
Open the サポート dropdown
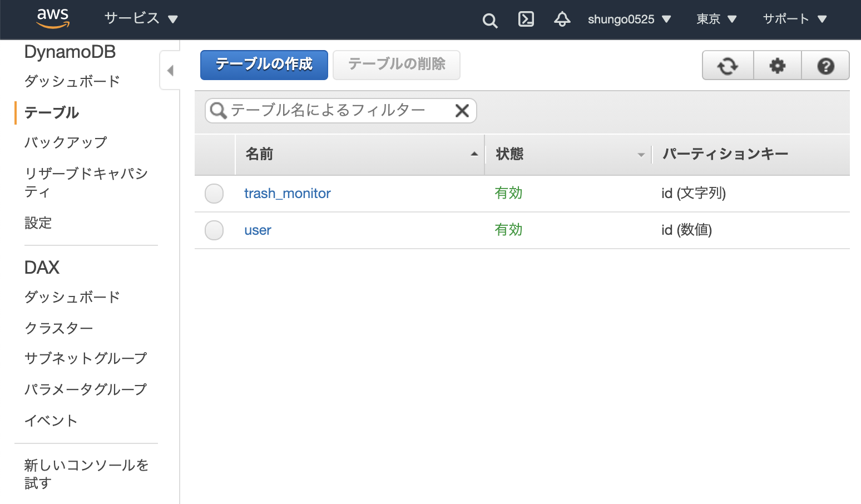pyautogui.click(x=795, y=19)
